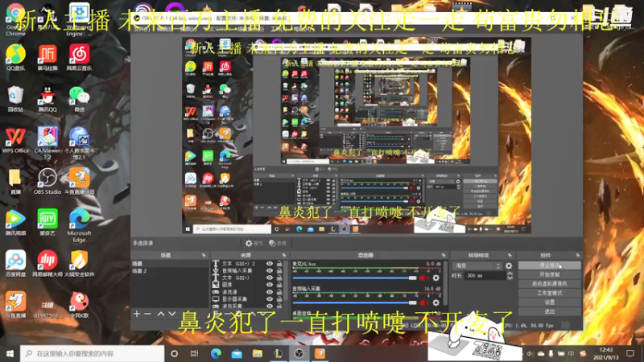Viewport: 644px width, 362px height.
Task: Open 网易云音乐 desktop icon
Action: pyautogui.click(x=79, y=57)
